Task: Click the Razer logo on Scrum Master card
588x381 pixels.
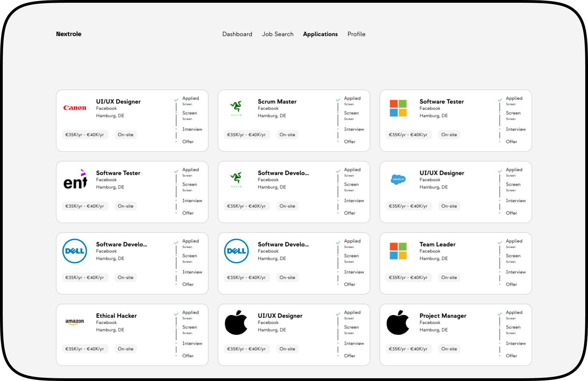Action: point(236,108)
